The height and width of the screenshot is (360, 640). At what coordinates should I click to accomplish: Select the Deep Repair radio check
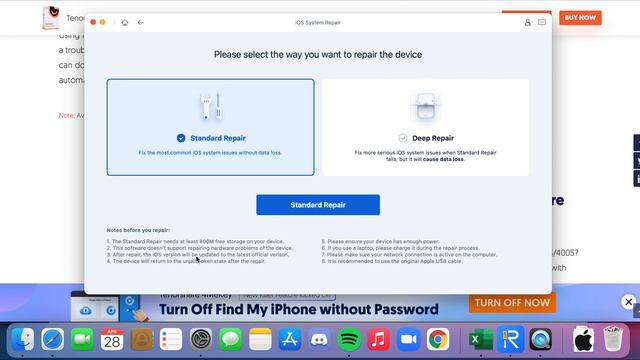coord(403,138)
